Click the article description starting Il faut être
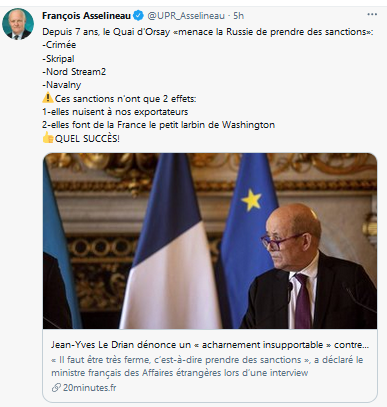387x407 pixels. (207, 366)
